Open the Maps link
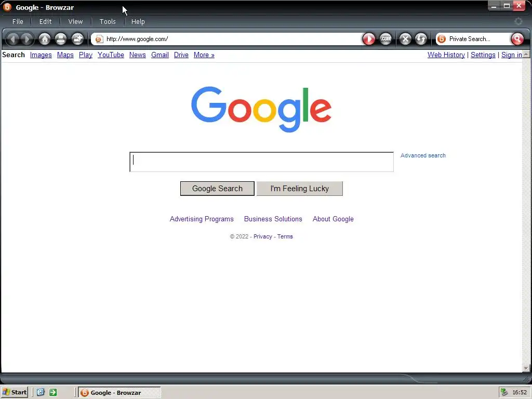 coord(65,55)
